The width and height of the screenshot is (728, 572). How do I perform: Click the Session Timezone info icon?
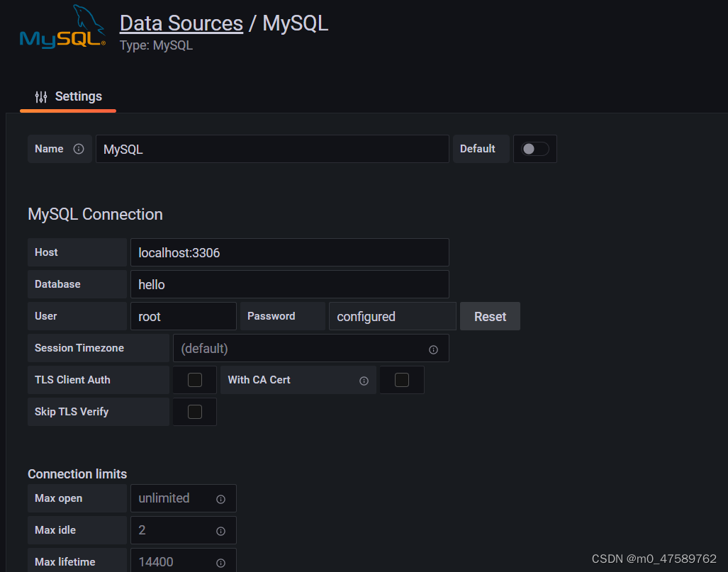433,349
